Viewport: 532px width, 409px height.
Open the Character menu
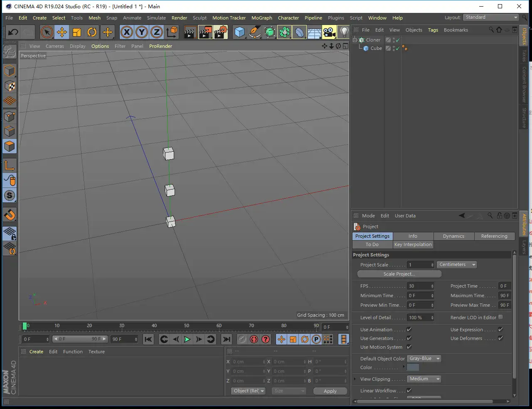pos(288,18)
